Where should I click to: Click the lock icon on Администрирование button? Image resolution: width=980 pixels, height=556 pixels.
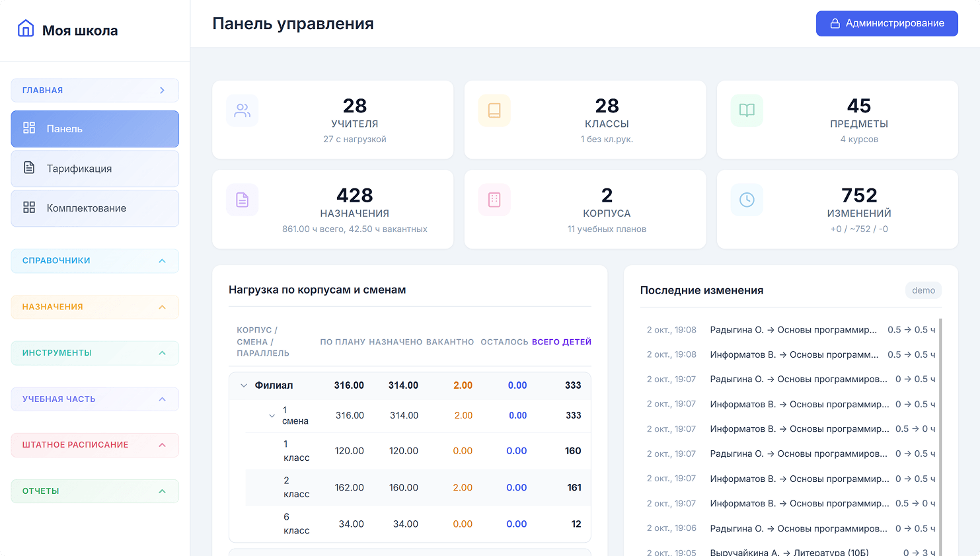(x=835, y=23)
